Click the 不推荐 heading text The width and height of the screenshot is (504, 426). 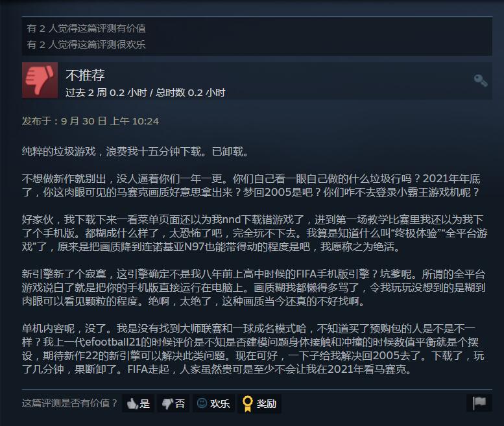85,75
